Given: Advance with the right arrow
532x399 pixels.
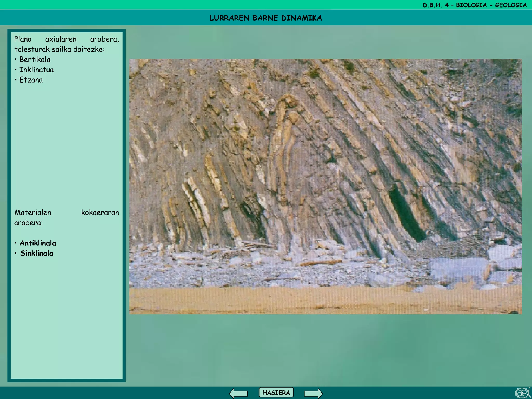Looking at the screenshot, I should pyautogui.click(x=313, y=393).
